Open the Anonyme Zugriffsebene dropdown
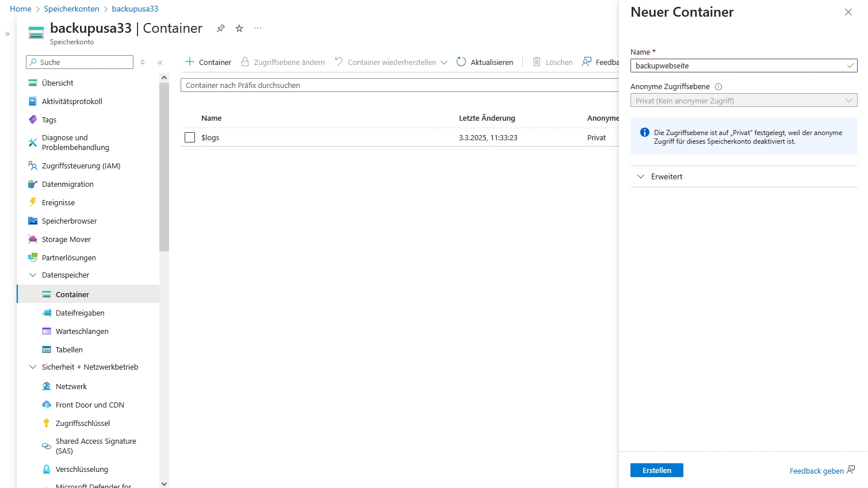 point(743,101)
